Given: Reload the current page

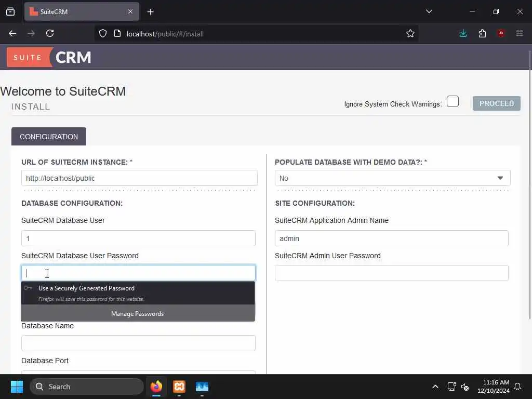Looking at the screenshot, I should click(x=50, y=34).
